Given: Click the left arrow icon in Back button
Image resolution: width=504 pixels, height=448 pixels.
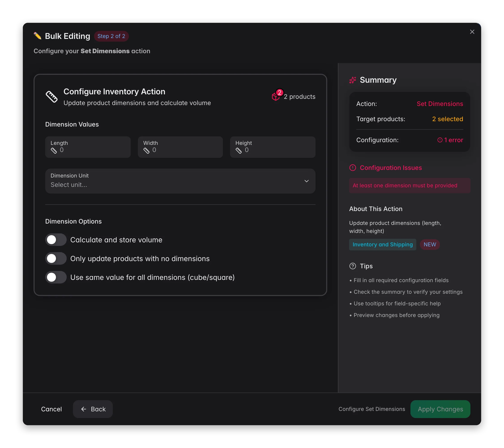Looking at the screenshot, I should click(83, 409).
